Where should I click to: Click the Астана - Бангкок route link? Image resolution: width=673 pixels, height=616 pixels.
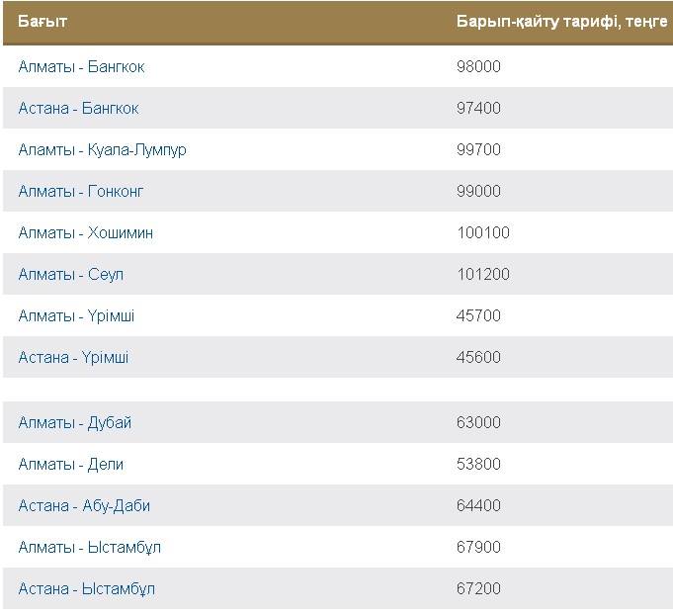click(x=78, y=109)
